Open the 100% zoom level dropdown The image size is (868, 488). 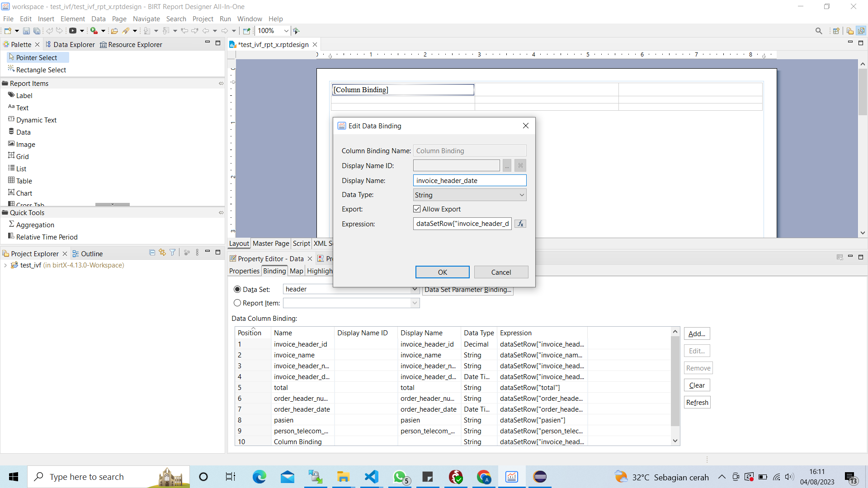click(x=286, y=31)
